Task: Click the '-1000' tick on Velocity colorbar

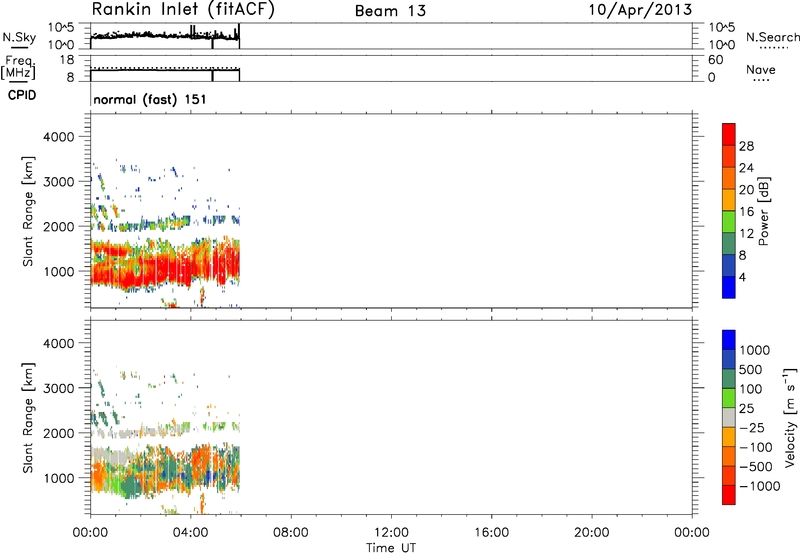Action: pyautogui.click(x=760, y=486)
